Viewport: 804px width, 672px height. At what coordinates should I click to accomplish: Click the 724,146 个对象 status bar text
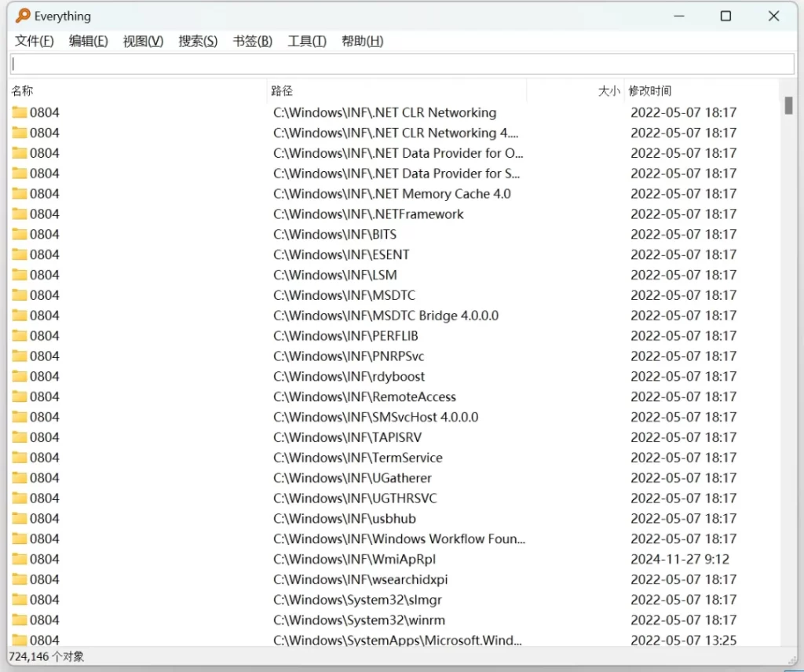click(x=46, y=656)
